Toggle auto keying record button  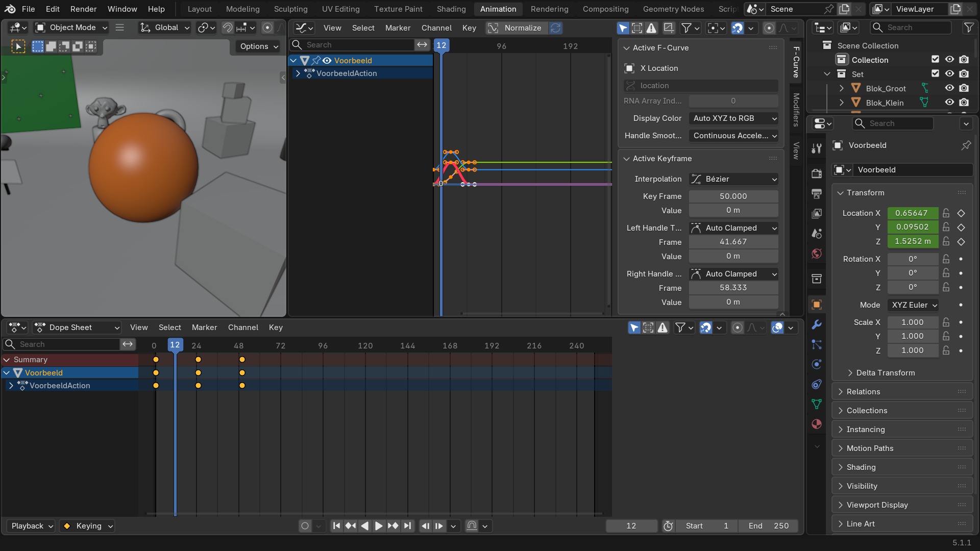(x=305, y=526)
